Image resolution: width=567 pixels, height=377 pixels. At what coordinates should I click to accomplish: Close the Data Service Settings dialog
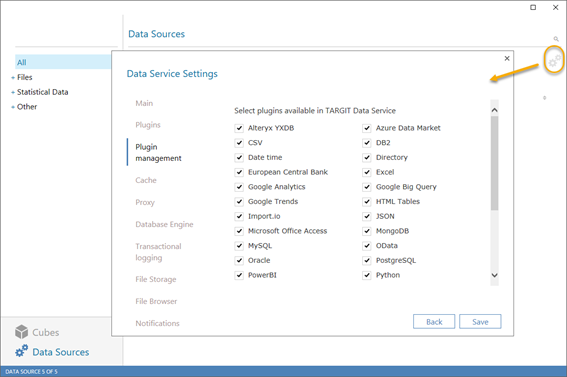point(507,58)
